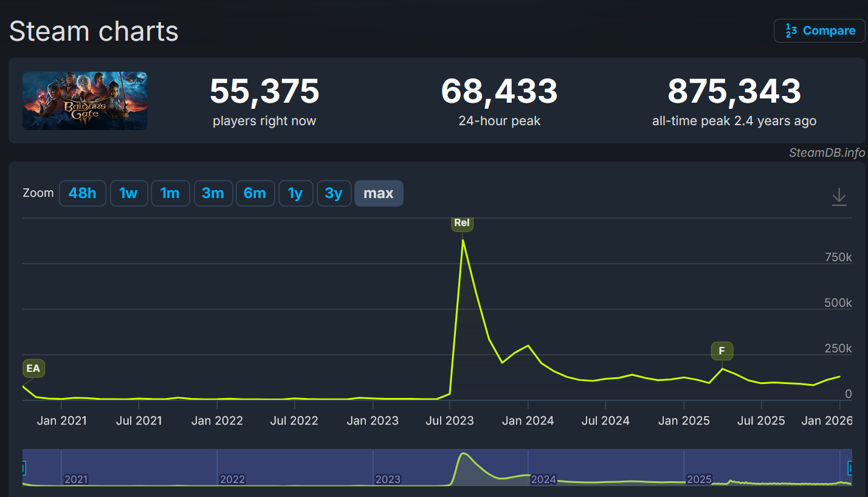Click the 750k y-axis label
868x497 pixels.
pos(838,258)
